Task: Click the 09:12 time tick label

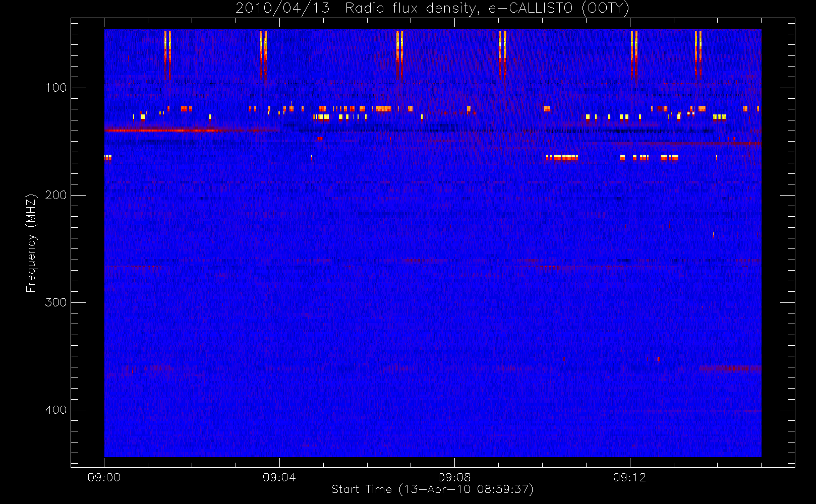Action: pyautogui.click(x=629, y=477)
